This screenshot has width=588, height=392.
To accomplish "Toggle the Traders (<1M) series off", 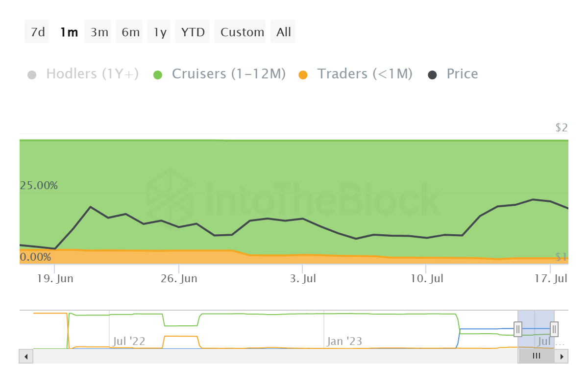I will click(x=365, y=73).
